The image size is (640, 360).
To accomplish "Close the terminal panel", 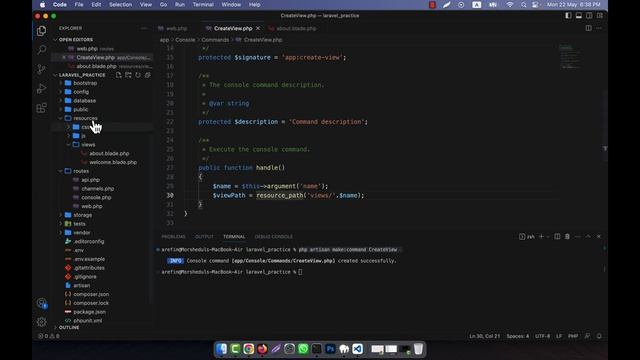I will [x=599, y=236].
